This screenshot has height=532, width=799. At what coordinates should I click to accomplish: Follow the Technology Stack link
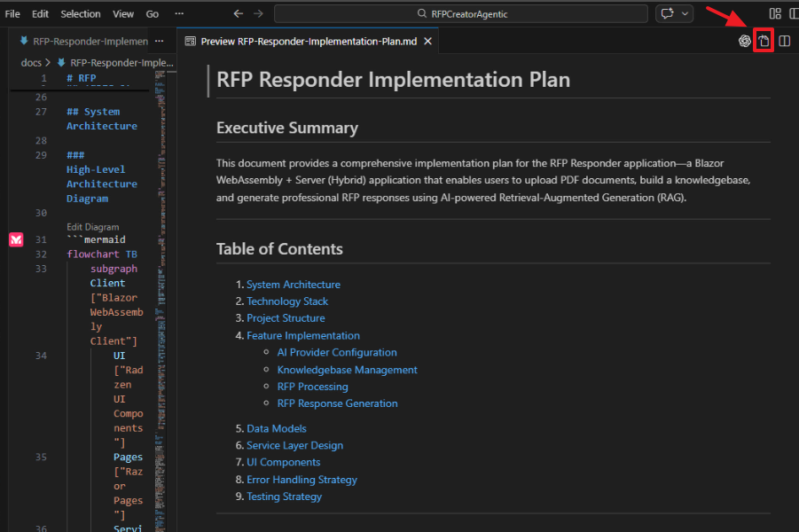287,301
